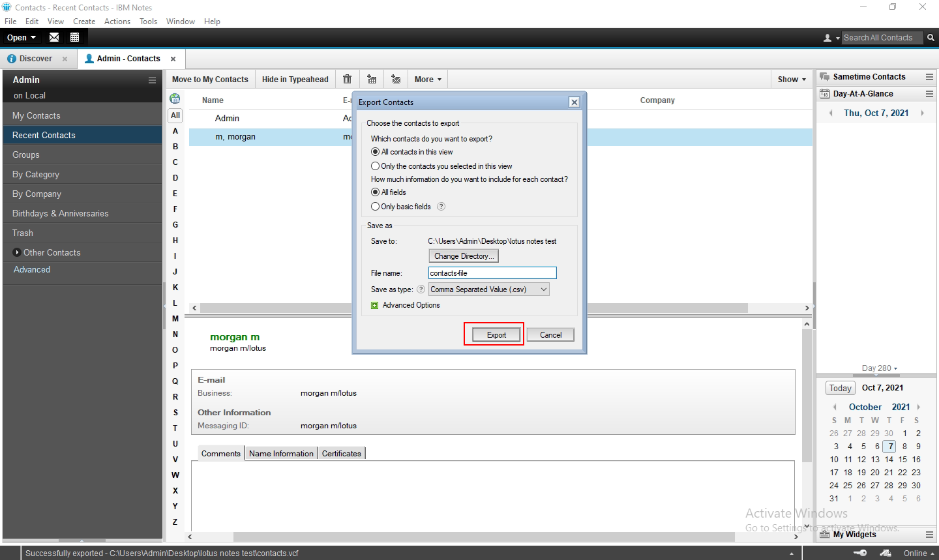Click the key icon in status bar
Image resolution: width=939 pixels, height=560 pixels.
(860, 553)
